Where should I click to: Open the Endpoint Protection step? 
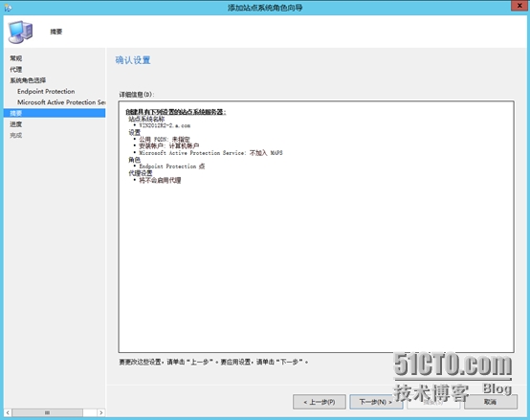(46, 91)
